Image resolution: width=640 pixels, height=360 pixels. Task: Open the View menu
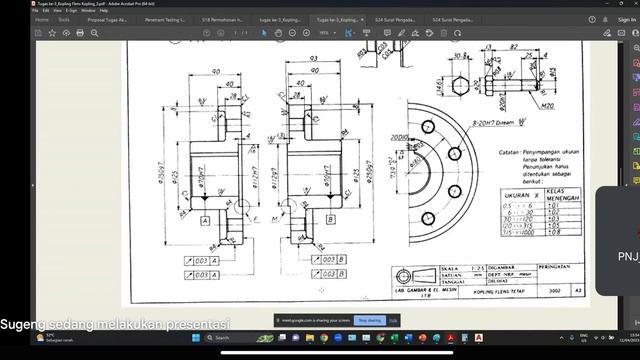pos(58,11)
